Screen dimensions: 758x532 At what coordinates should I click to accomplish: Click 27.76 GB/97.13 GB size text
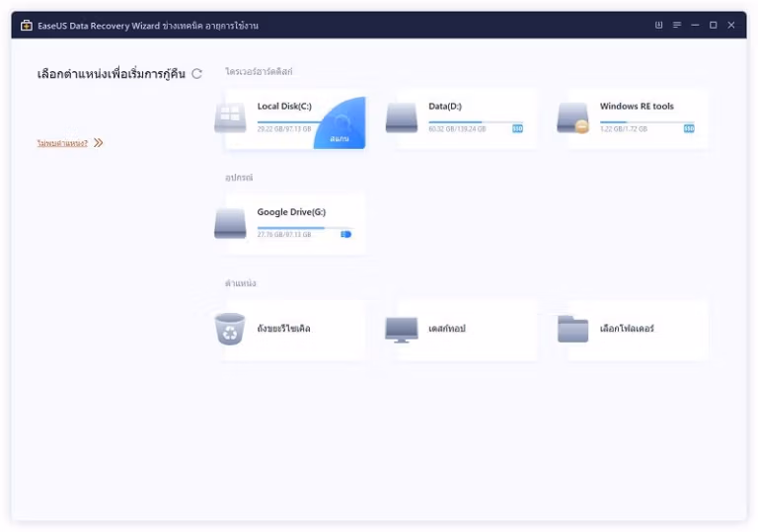284,235
